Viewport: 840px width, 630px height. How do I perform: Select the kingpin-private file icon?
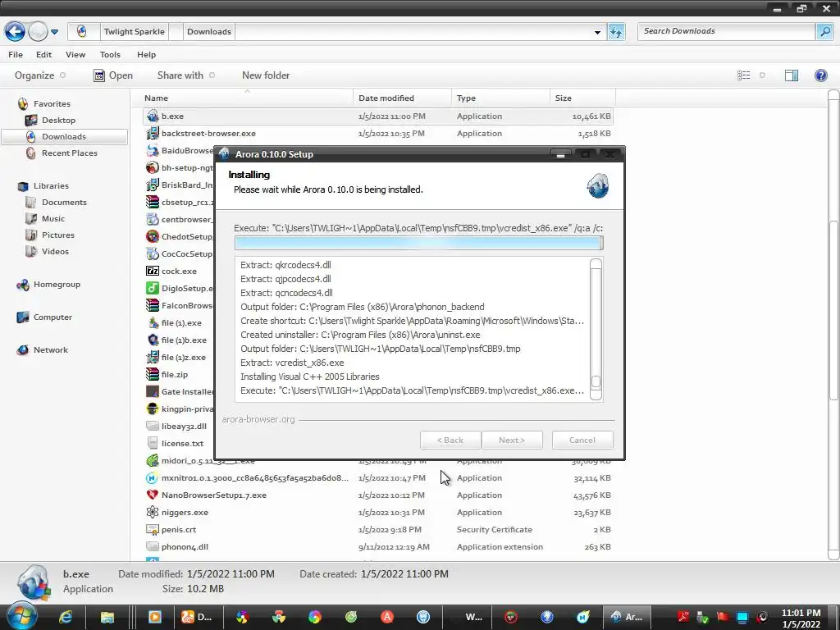[153, 409]
